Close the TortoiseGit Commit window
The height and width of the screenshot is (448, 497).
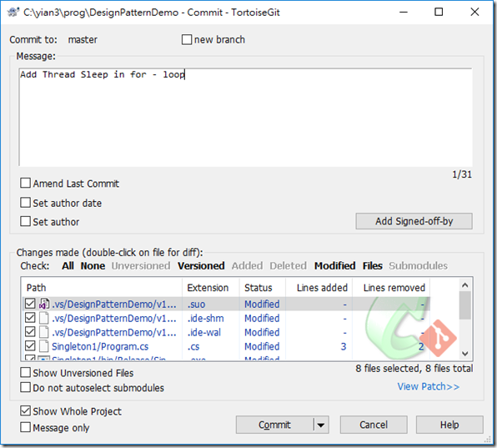click(x=474, y=12)
